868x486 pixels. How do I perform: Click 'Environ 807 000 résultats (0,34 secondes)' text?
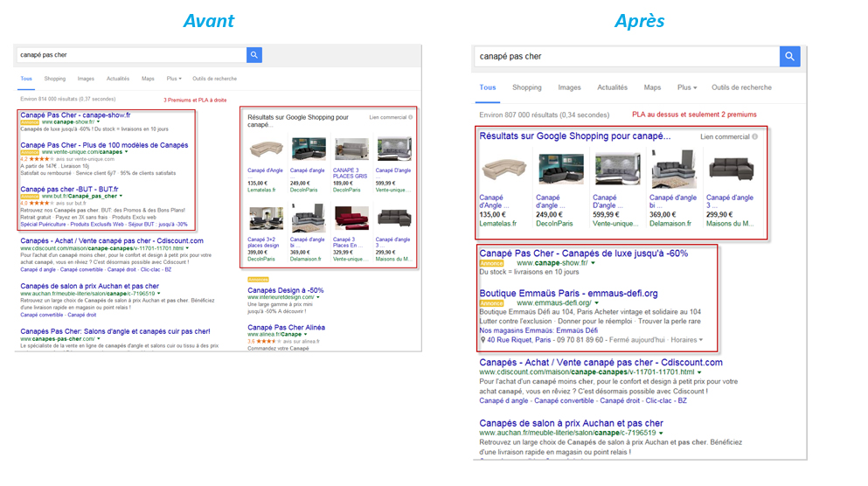[x=545, y=115]
